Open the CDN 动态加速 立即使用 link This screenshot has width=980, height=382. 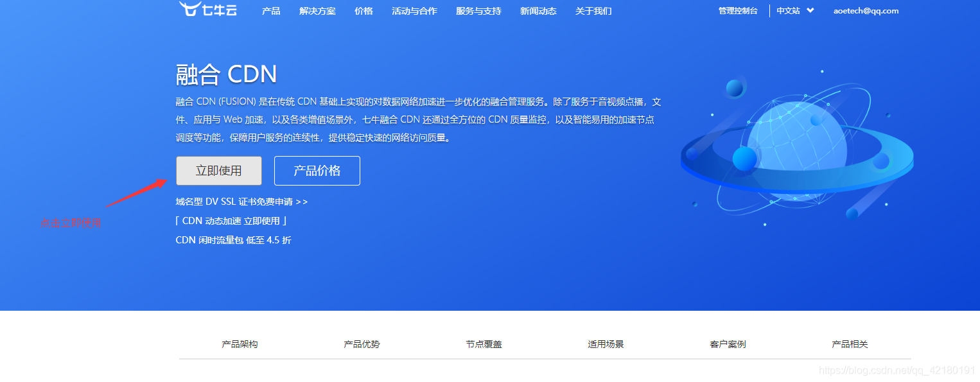tap(231, 221)
